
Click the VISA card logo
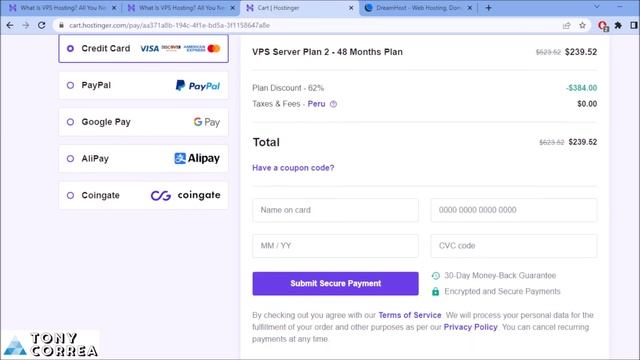(149, 49)
